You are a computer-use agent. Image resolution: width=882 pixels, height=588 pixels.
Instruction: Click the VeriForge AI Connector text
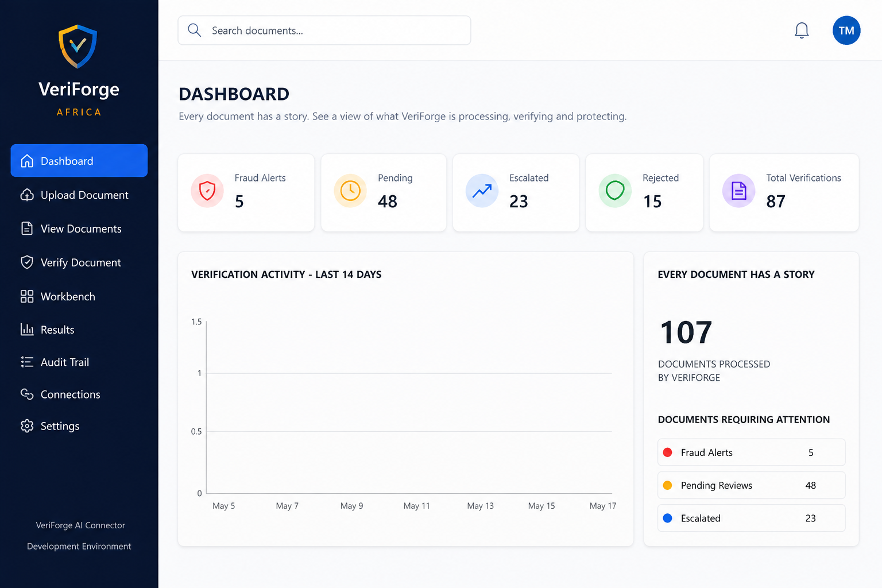click(80, 525)
